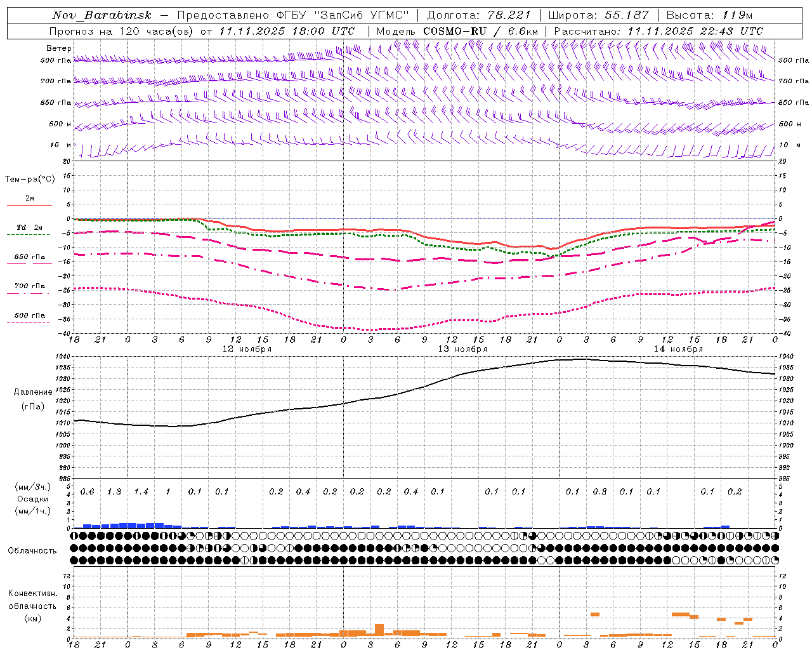Click the 'Облачность' cloud cover label

(32, 550)
